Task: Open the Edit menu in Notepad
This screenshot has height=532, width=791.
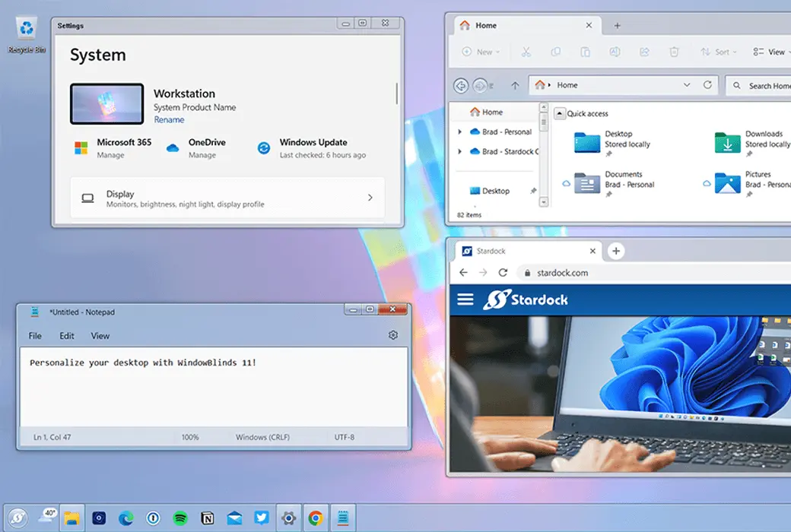Action: [67, 336]
